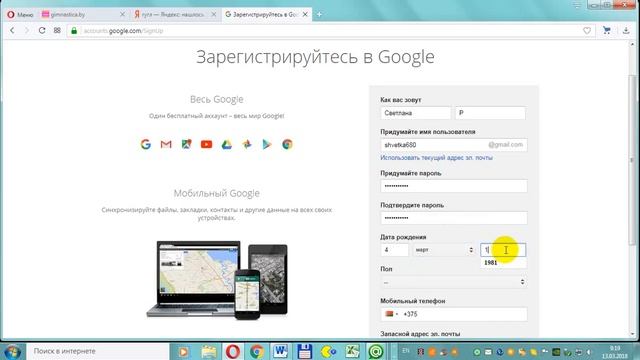Click the taskbar clock and date
This screenshot has height=360, width=640.
point(615,352)
